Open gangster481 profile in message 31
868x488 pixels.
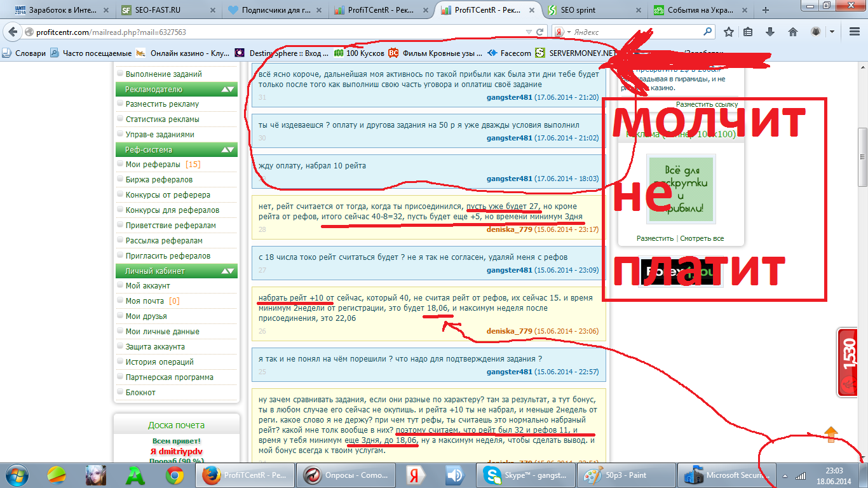coord(510,97)
